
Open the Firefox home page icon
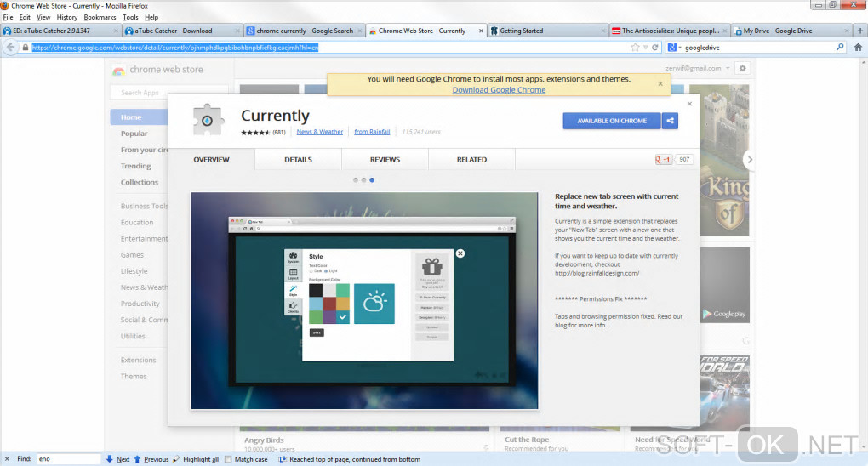coord(858,48)
